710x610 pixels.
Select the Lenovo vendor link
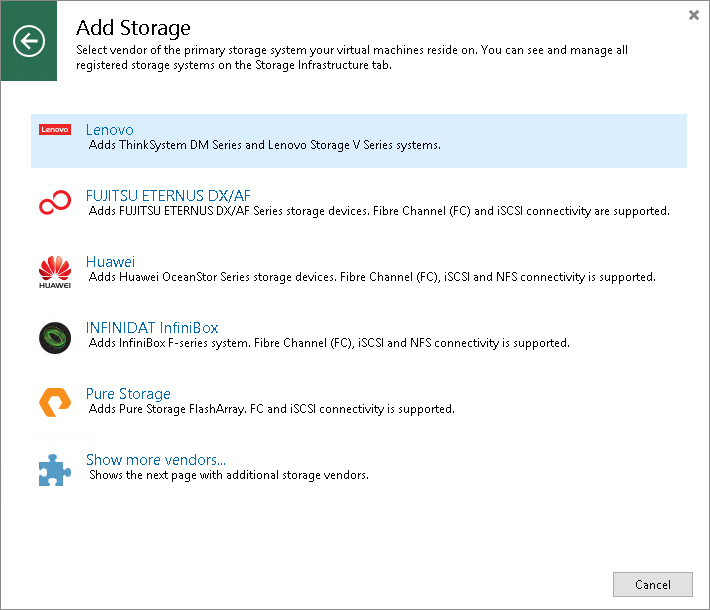(x=110, y=130)
